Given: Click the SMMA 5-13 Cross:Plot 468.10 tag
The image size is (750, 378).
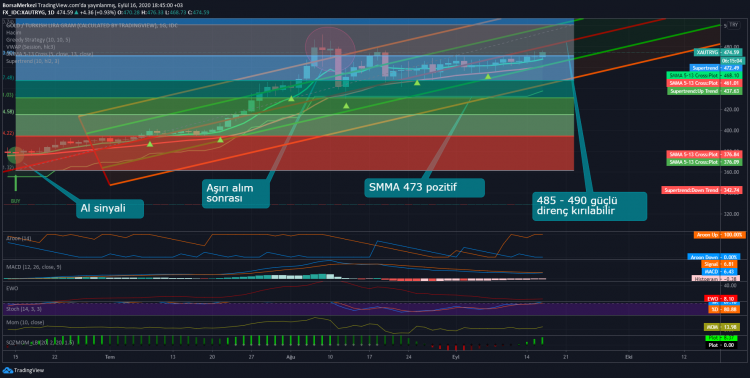Looking at the screenshot, I should click(704, 76).
